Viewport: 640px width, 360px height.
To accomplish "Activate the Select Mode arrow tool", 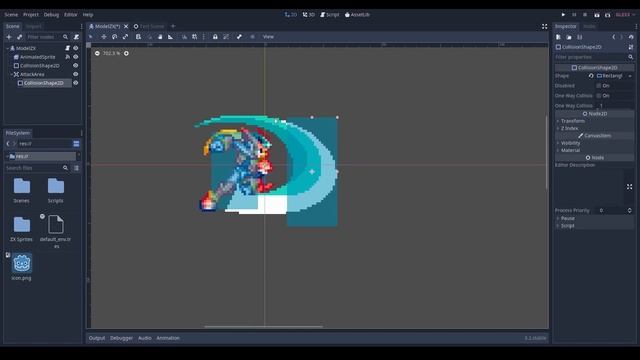I will pos(91,37).
